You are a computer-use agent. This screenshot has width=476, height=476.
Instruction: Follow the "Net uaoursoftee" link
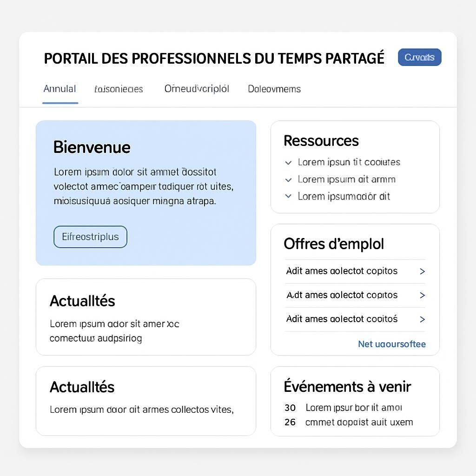[391, 344]
